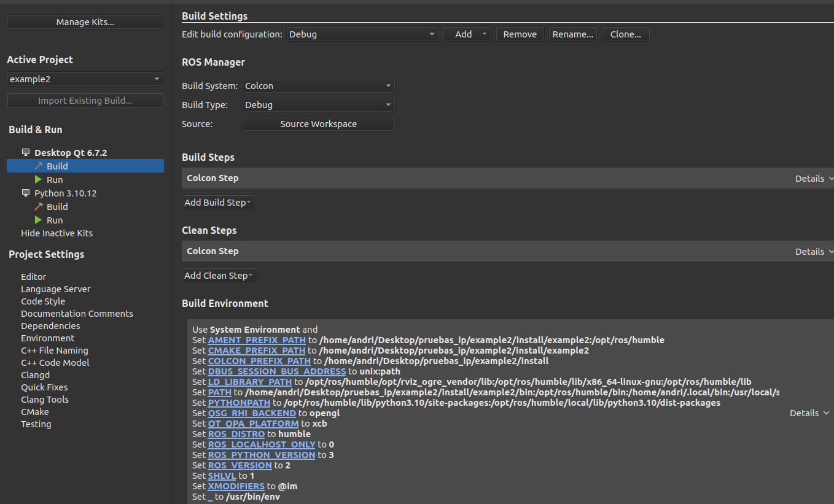Screen dimensions: 834x504
Task: Open Quick Fixes project settings
Action: tap(44, 387)
